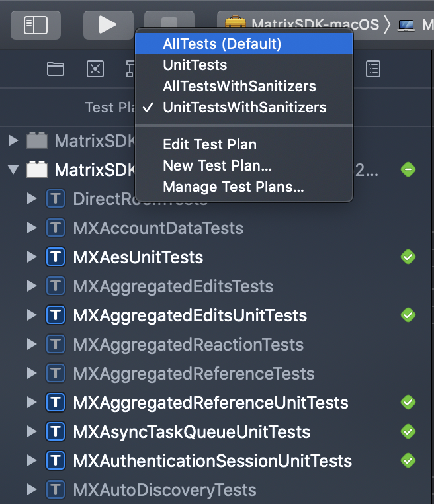Open the Source Control navigator icon
Image resolution: width=434 pixels, height=504 pixels.
(95, 69)
